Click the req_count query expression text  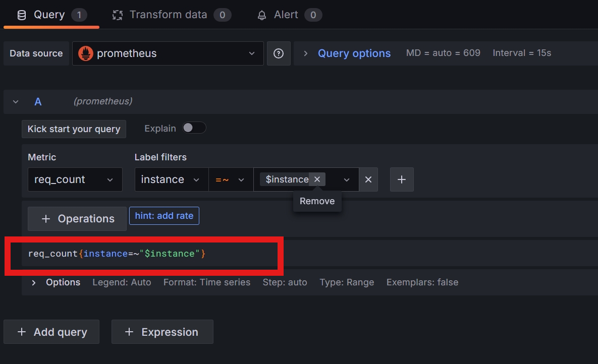tap(117, 254)
